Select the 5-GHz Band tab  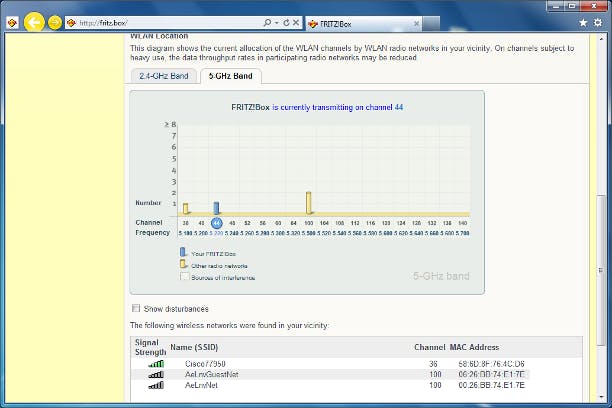(231, 76)
